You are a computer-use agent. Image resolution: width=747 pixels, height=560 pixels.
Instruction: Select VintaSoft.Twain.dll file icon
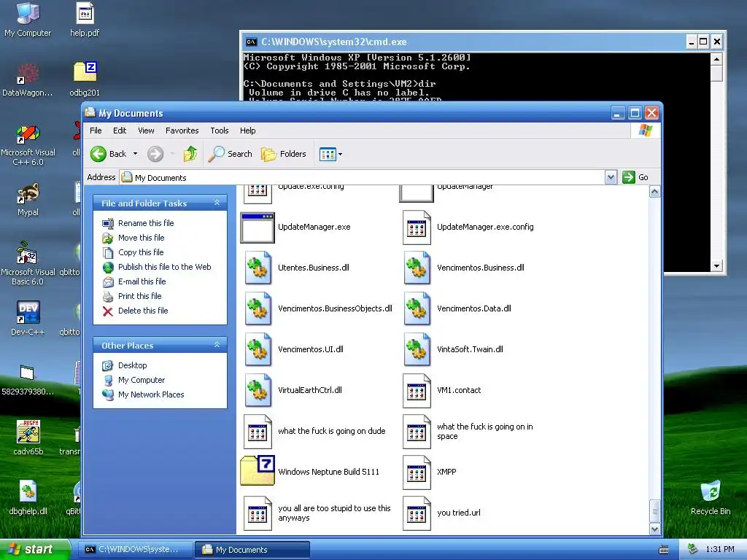[x=417, y=350]
